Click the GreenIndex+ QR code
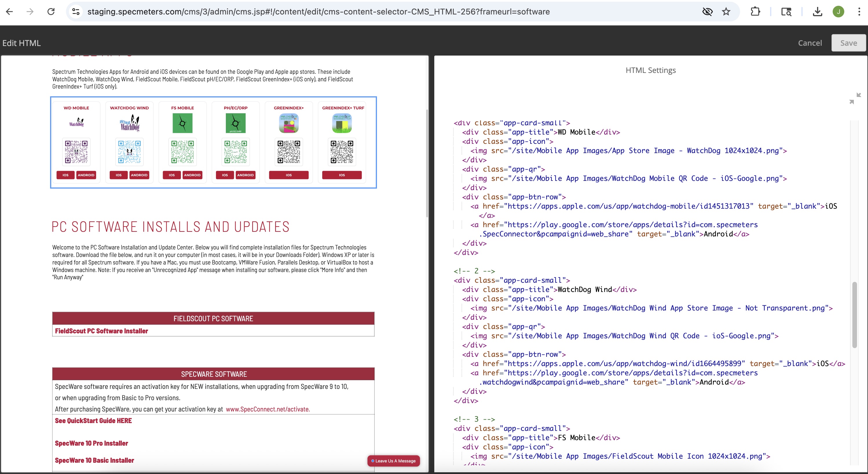The height and width of the screenshot is (474, 868). (289, 152)
